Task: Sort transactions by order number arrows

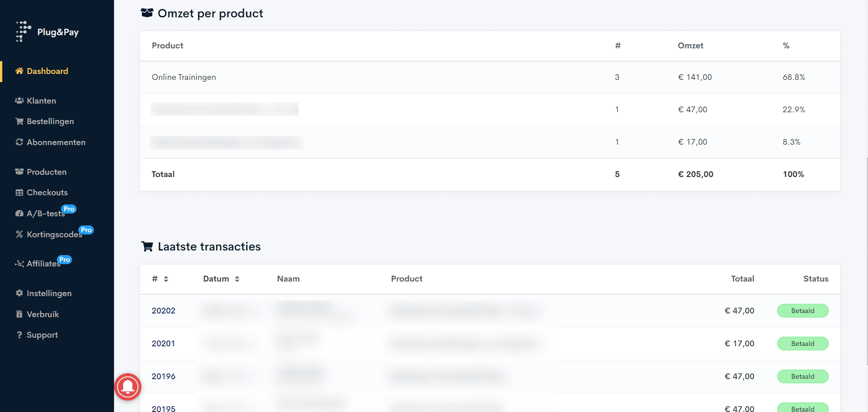Action: pos(166,279)
